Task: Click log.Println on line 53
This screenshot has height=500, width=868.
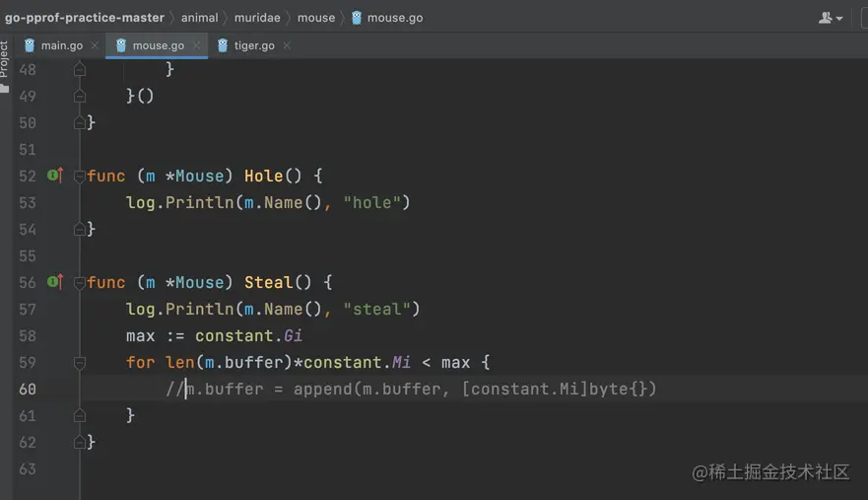Action: [x=180, y=202]
